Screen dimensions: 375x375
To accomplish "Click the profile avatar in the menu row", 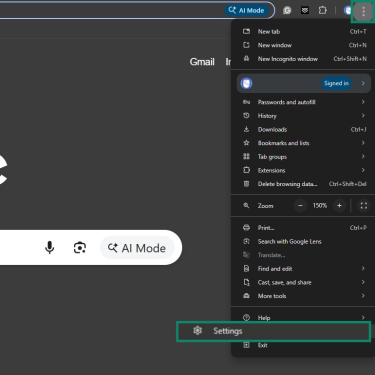I will pos(246,83).
